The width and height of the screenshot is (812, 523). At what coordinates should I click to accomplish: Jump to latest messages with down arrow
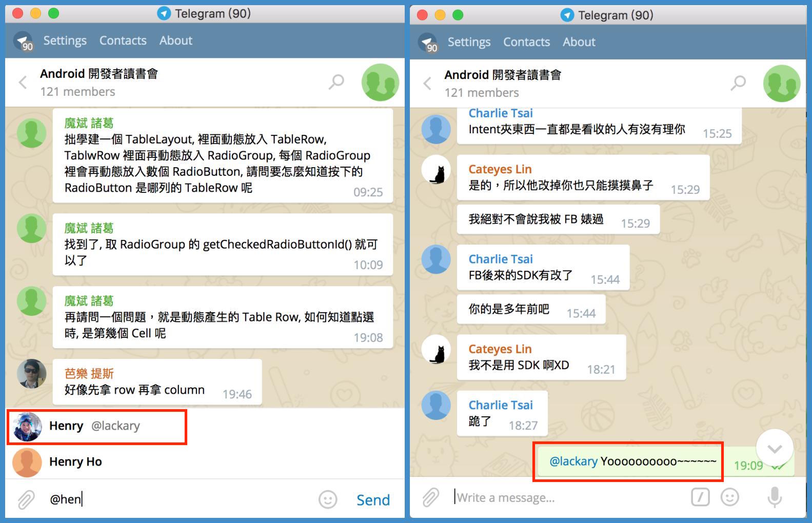[775, 448]
